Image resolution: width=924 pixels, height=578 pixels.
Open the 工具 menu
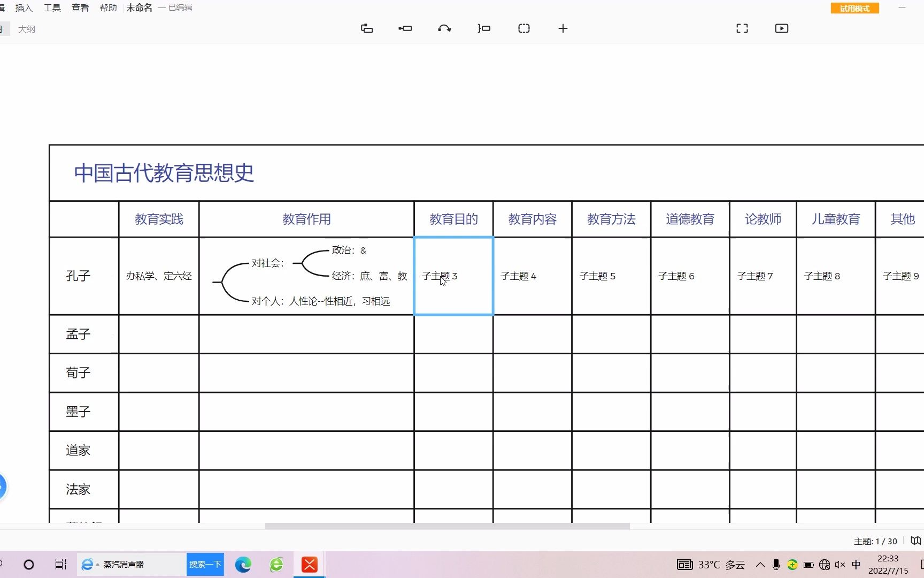tap(52, 7)
